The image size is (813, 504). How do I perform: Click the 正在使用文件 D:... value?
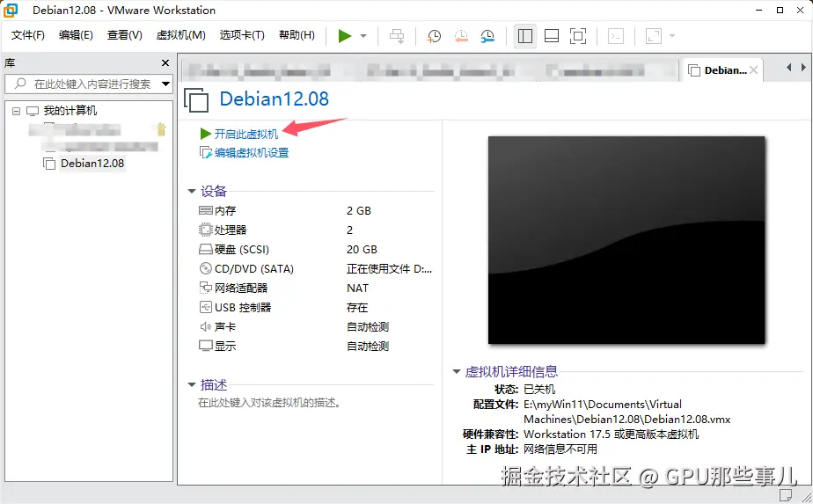coord(389,268)
